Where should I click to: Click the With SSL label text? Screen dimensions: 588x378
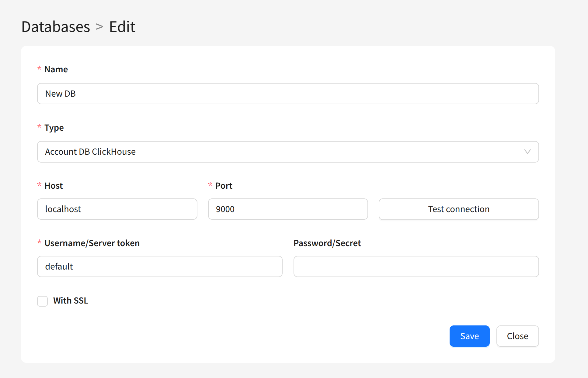pyautogui.click(x=71, y=301)
